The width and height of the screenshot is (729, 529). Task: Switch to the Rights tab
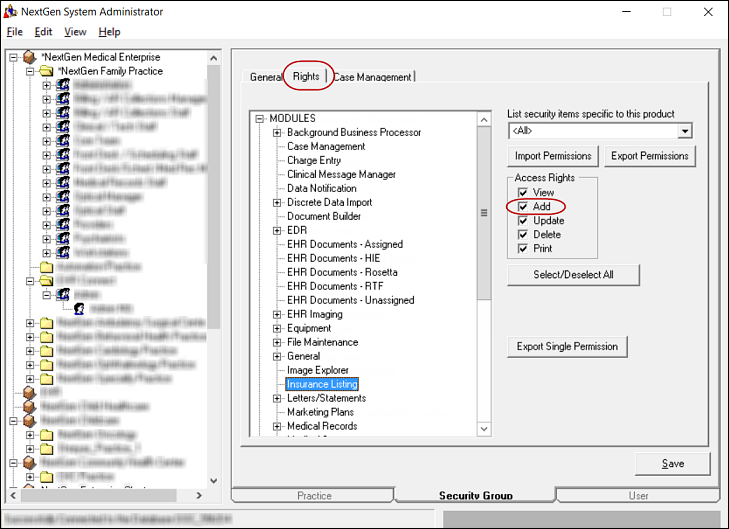click(306, 76)
